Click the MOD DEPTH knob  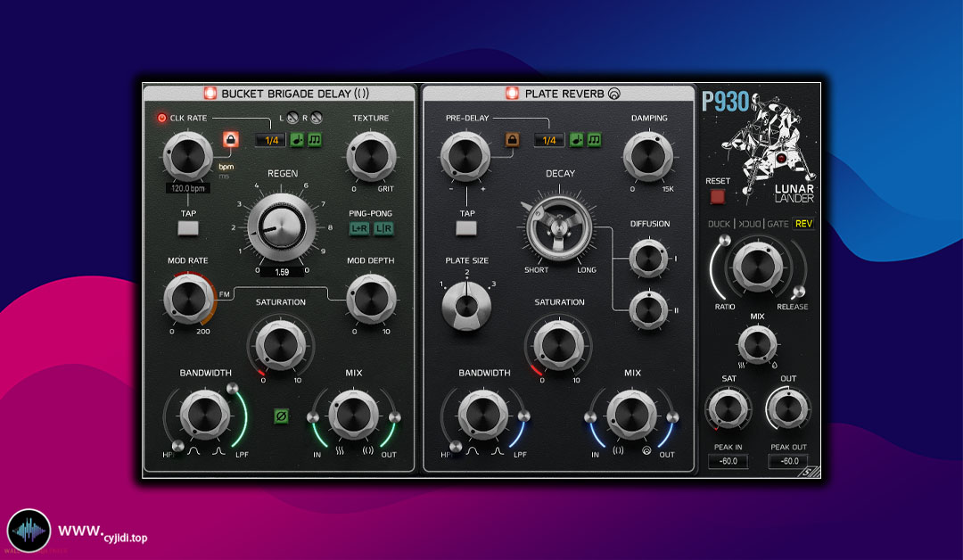(x=371, y=299)
